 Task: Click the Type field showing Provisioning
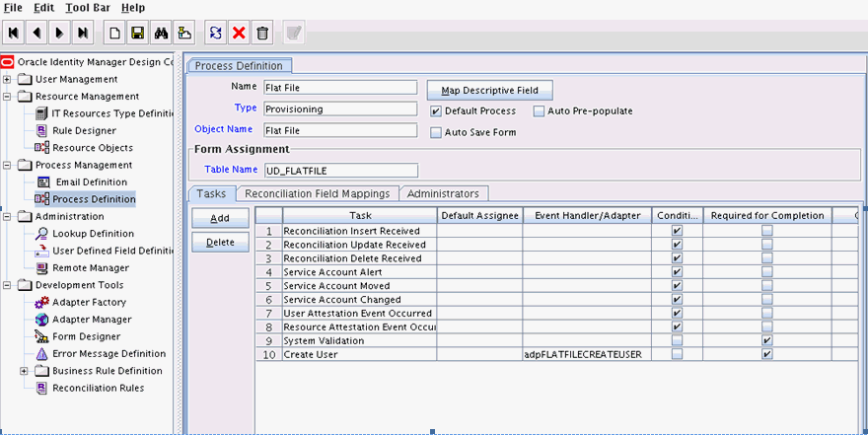click(340, 109)
